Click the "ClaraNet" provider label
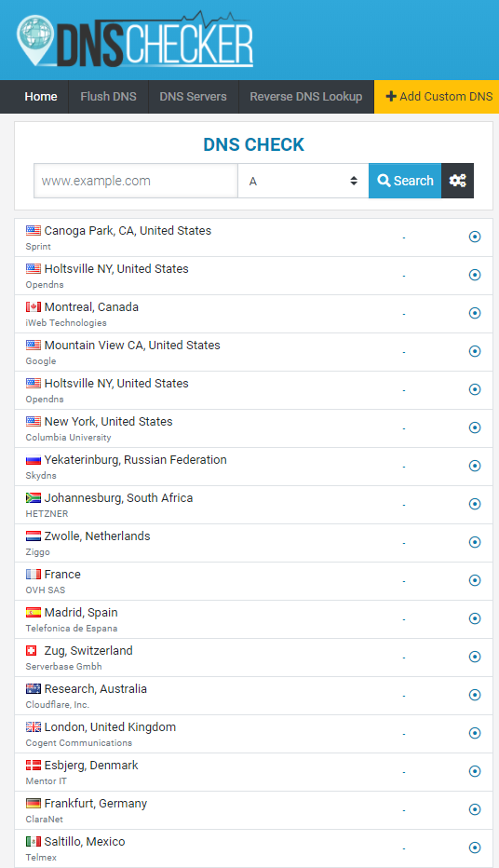This screenshot has width=499, height=868. click(x=45, y=820)
